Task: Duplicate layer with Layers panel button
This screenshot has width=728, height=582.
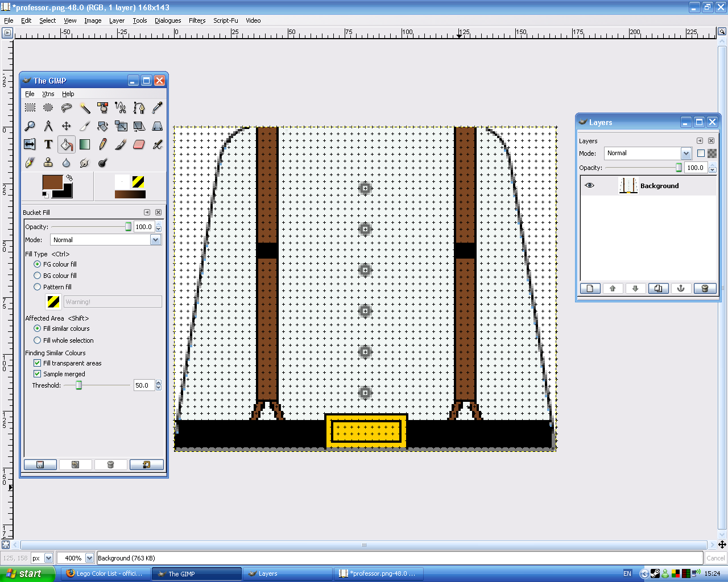Action: [658, 288]
